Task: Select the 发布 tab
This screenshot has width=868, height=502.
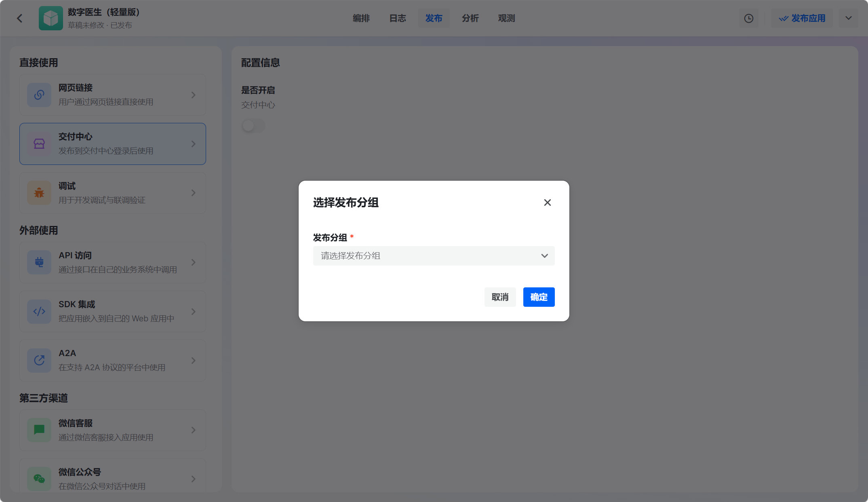Action: click(434, 18)
